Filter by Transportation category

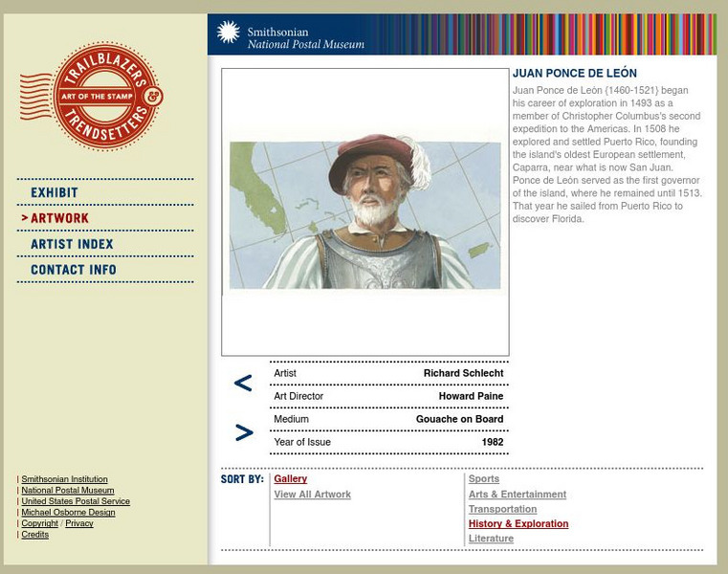coord(502,509)
